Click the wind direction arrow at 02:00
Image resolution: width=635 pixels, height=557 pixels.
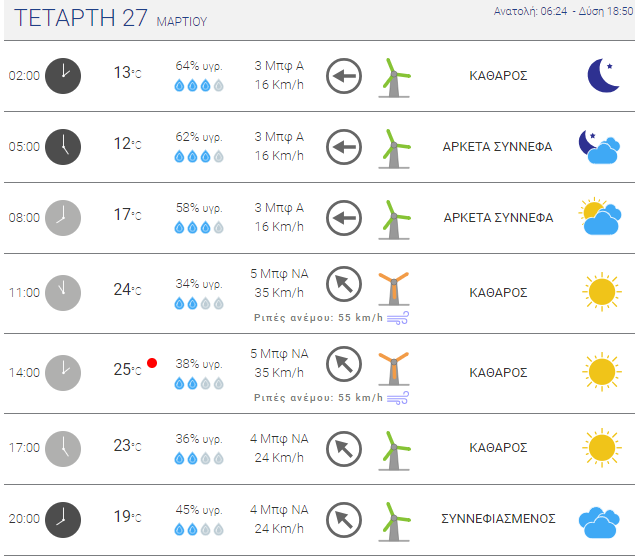344,75
